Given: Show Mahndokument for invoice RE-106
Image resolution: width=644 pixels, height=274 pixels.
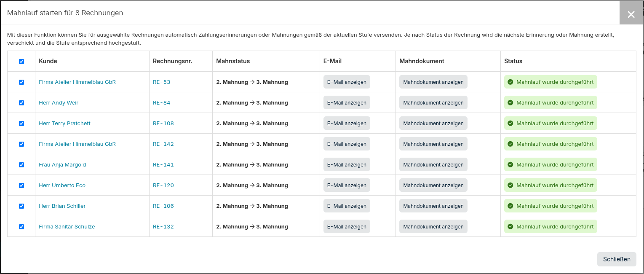Looking at the screenshot, I should [433, 206].
